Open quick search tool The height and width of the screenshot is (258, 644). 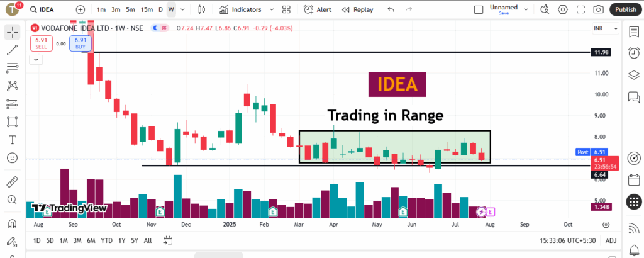pyautogui.click(x=545, y=9)
